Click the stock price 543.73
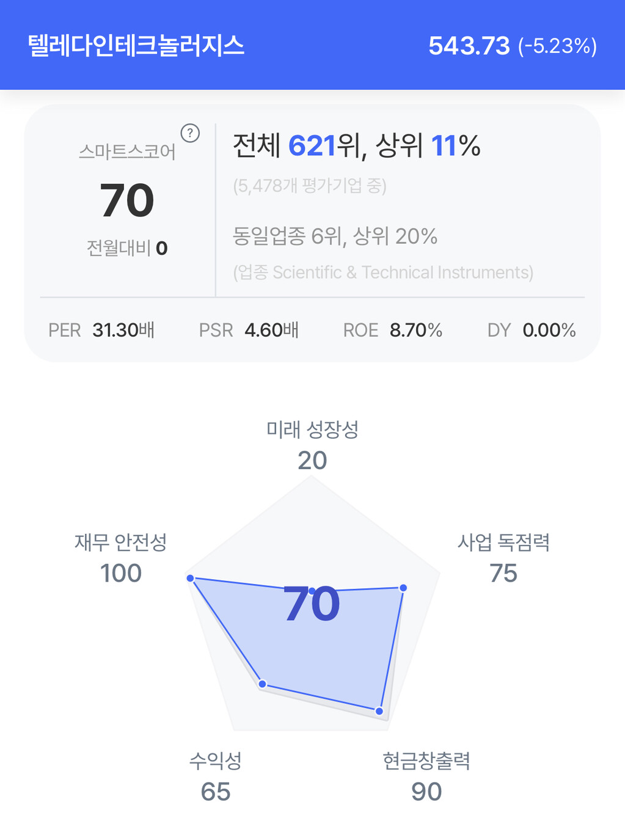The image size is (625, 840). click(x=469, y=46)
